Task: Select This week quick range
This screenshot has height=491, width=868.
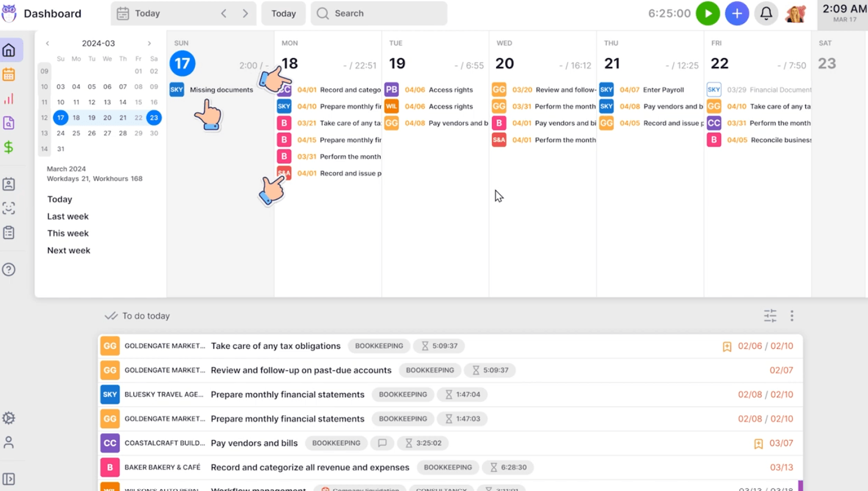Action: pyautogui.click(x=68, y=234)
